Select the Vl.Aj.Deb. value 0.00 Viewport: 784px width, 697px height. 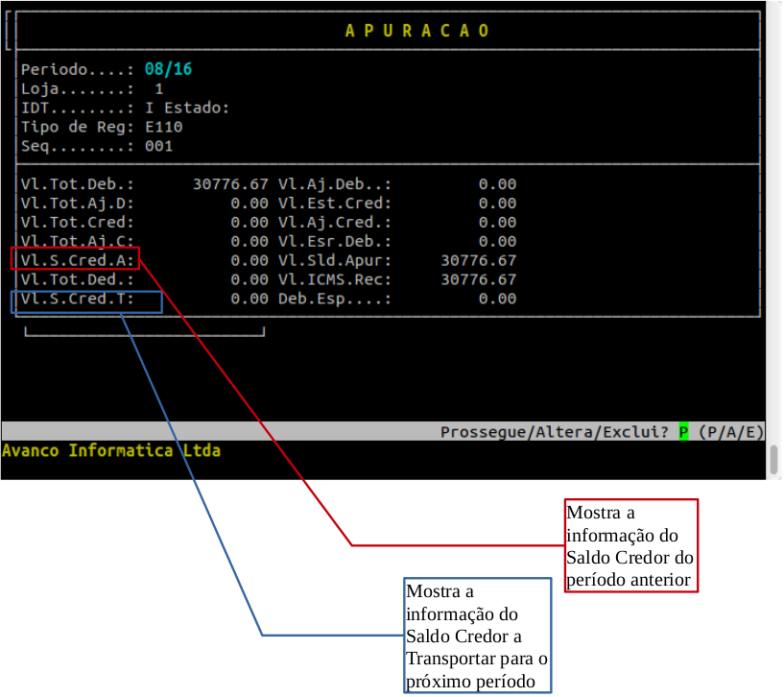[497, 183]
